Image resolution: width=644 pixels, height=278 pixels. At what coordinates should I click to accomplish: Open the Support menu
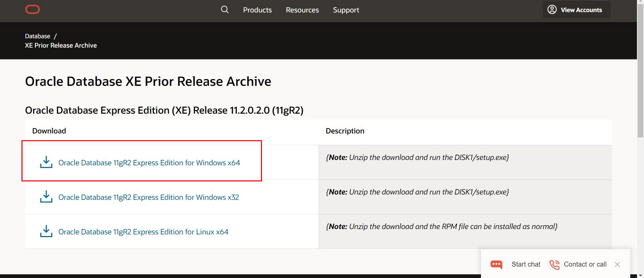pyautogui.click(x=346, y=10)
